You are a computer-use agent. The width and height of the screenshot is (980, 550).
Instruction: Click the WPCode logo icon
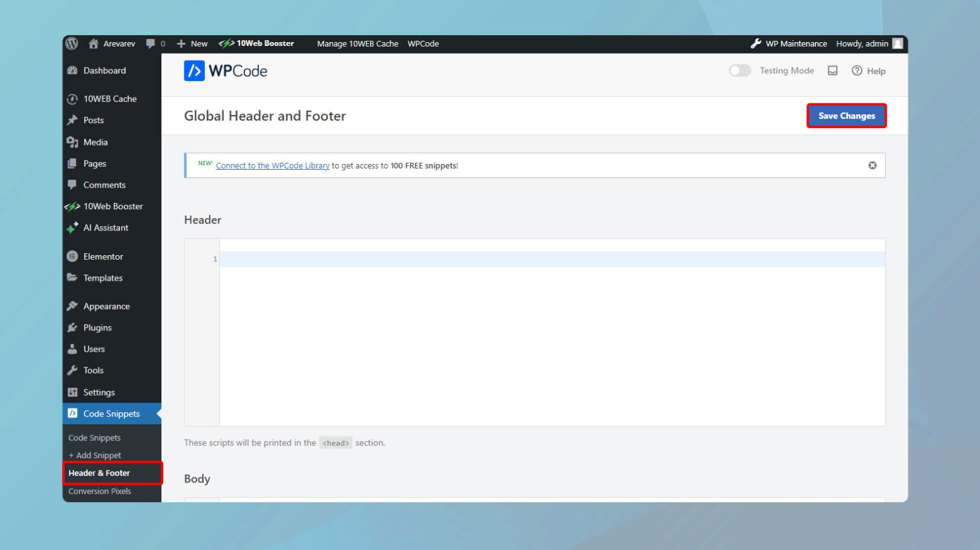click(x=194, y=71)
